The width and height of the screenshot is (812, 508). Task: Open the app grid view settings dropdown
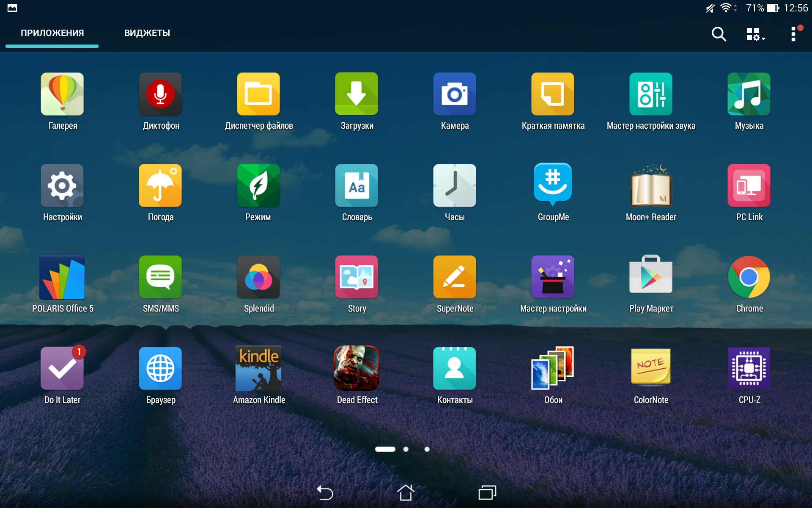(756, 34)
